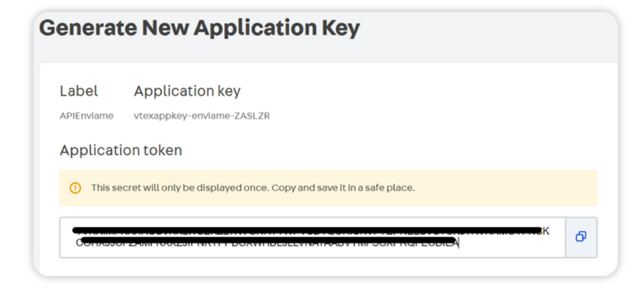Click the letter K ending the first token line
The image size is (644, 288).
545,231
